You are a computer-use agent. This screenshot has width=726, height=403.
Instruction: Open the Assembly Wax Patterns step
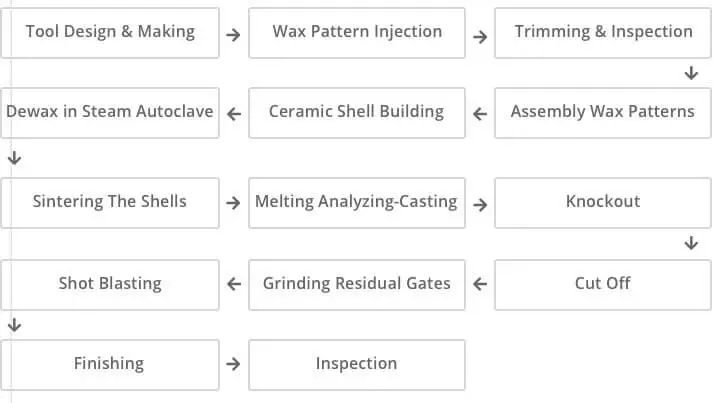[x=603, y=112]
